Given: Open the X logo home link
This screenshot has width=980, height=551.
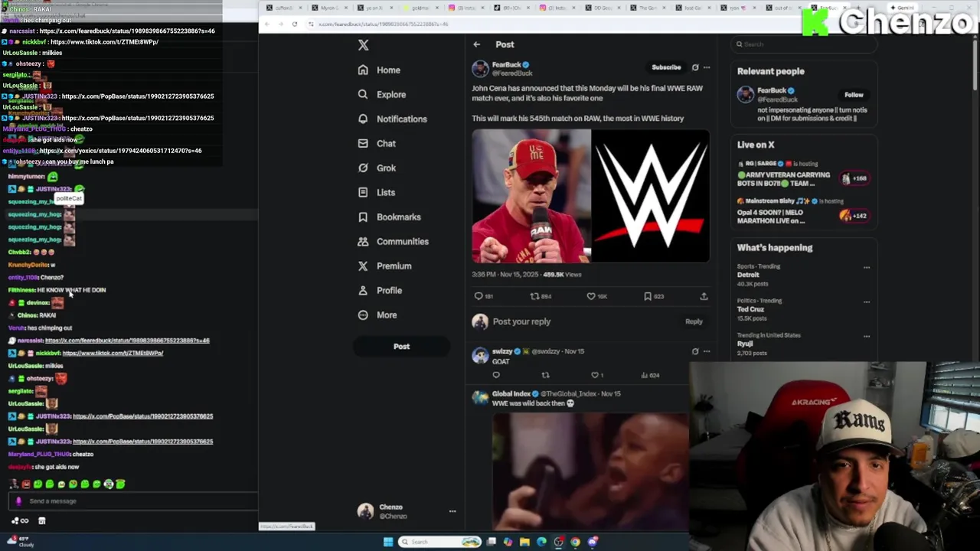Looking at the screenshot, I should tap(364, 45).
